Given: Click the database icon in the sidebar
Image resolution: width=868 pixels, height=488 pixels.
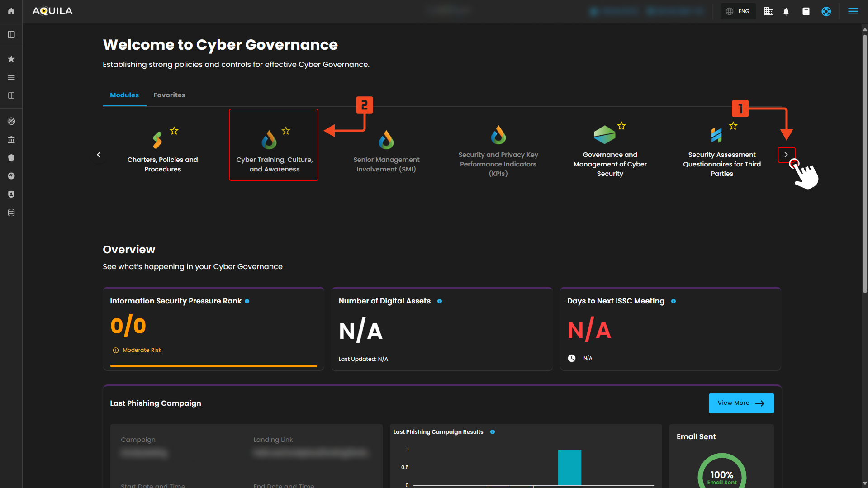Looking at the screenshot, I should tap(11, 213).
